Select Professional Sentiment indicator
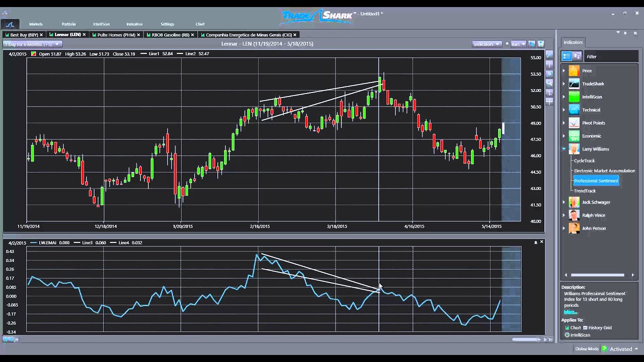The height and width of the screenshot is (362, 644). (596, 181)
